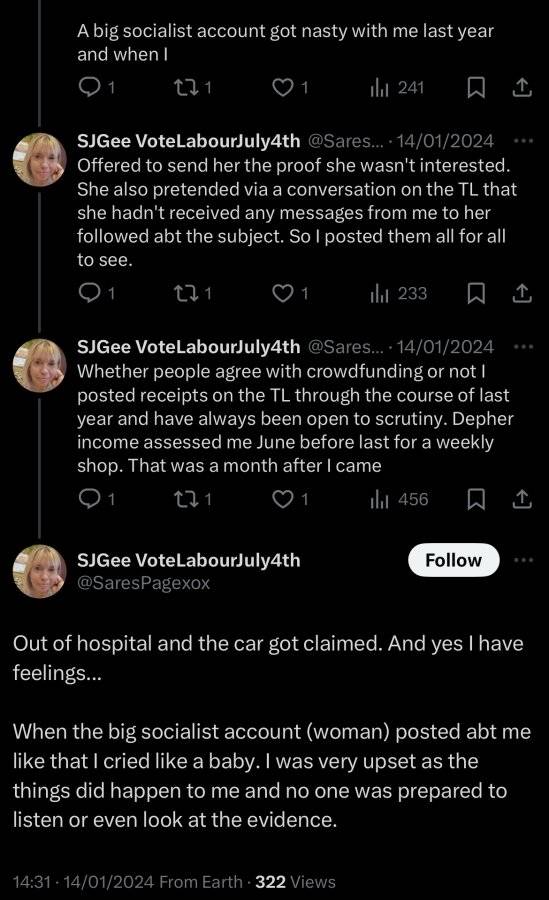Image resolution: width=549 pixels, height=900 pixels.
Task: Open avatar of the main tweet author
Action: (x=40, y=571)
